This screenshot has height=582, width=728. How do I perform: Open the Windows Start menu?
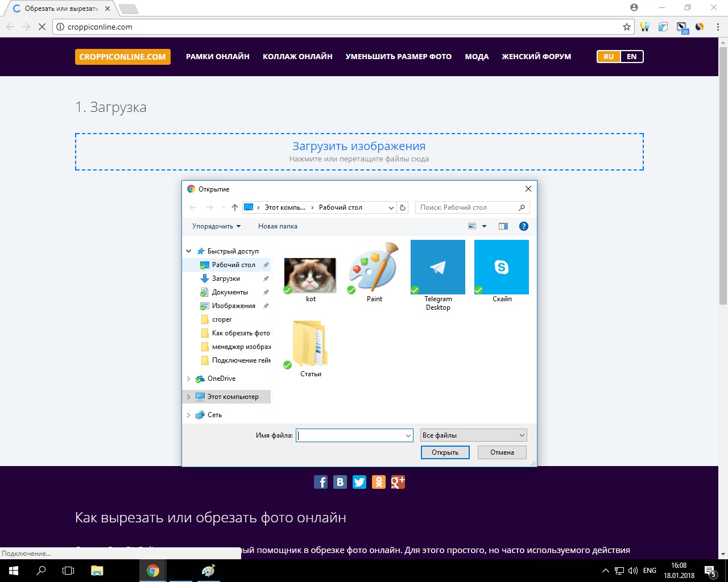(x=14, y=571)
